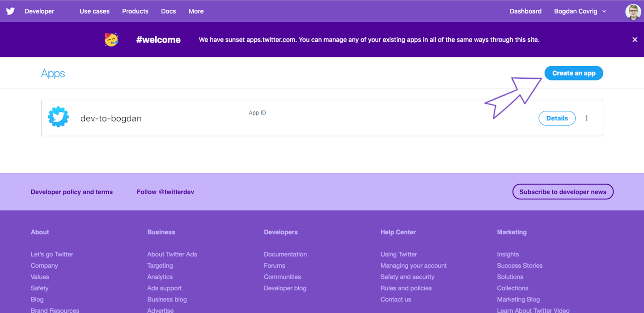The height and width of the screenshot is (313, 644).
Task: Open the Collections footer link
Action: pyautogui.click(x=513, y=288)
